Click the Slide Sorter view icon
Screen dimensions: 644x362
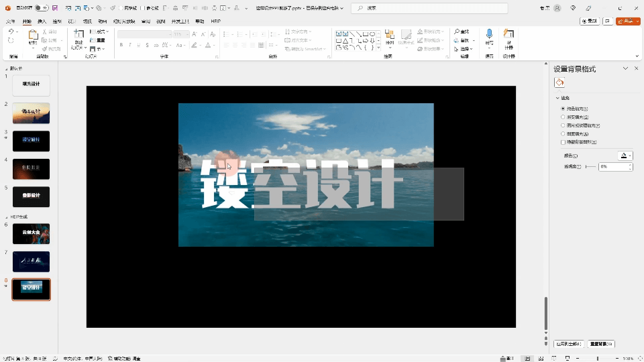(541, 358)
